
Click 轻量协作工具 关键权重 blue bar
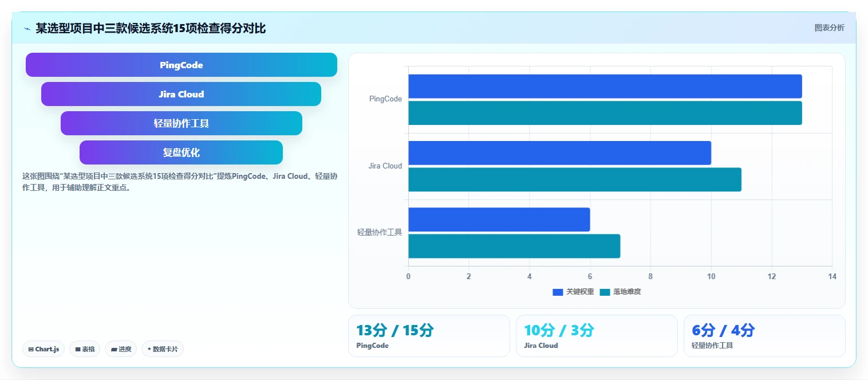pos(499,220)
